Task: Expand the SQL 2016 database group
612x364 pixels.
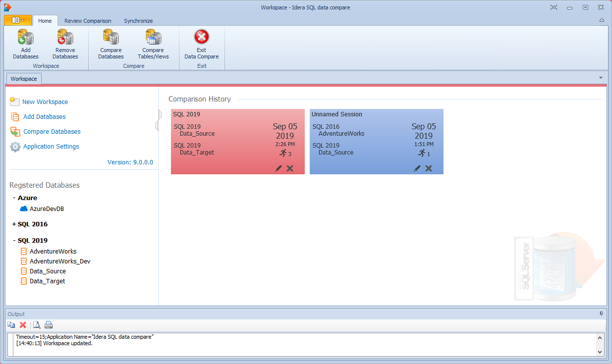Action: [x=14, y=224]
